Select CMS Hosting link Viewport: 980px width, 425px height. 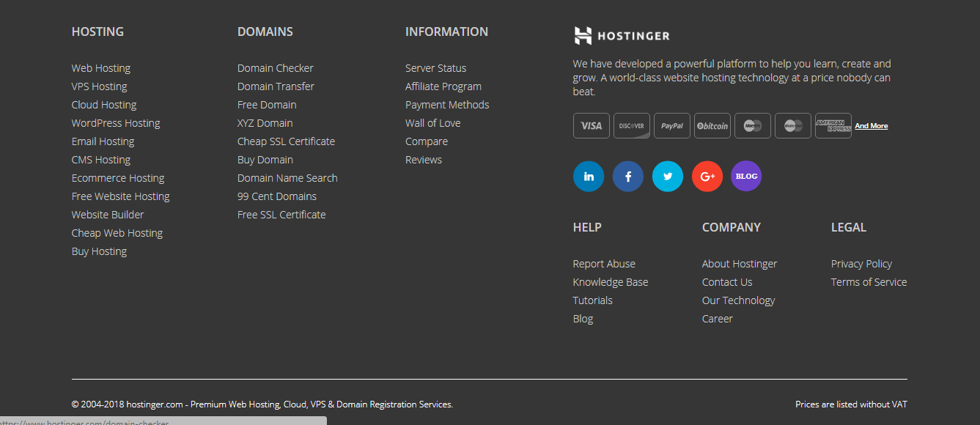tap(101, 160)
